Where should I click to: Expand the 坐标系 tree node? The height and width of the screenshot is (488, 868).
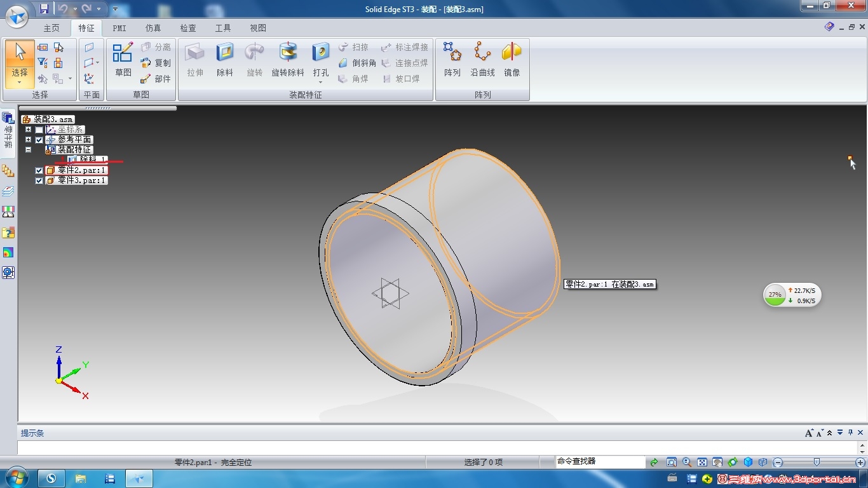pos(28,130)
